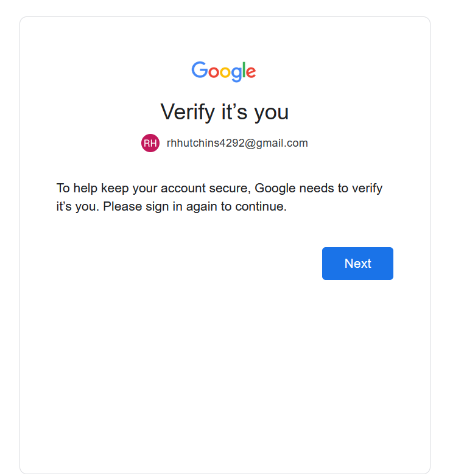Click the red letter o in logo
464x476 pixels.
214,72
